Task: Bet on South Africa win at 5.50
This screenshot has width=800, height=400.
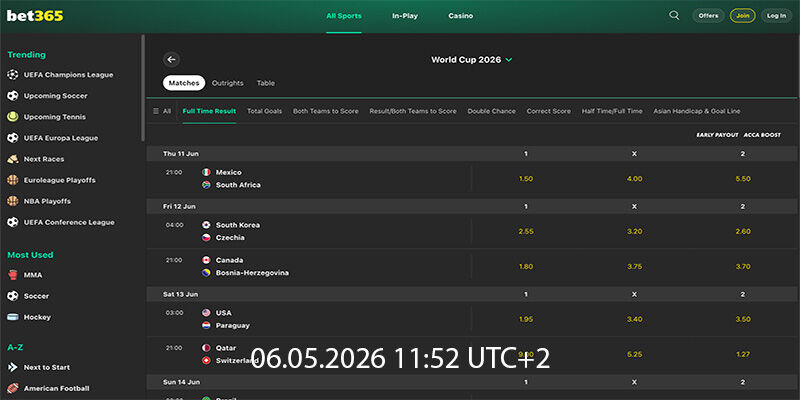Action: (x=743, y=179)
